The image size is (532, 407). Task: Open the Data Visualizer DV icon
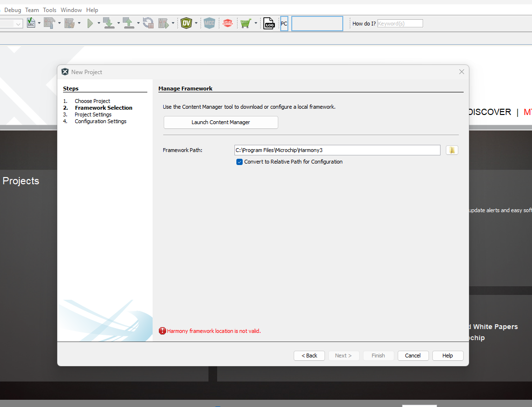click(186, 23)
